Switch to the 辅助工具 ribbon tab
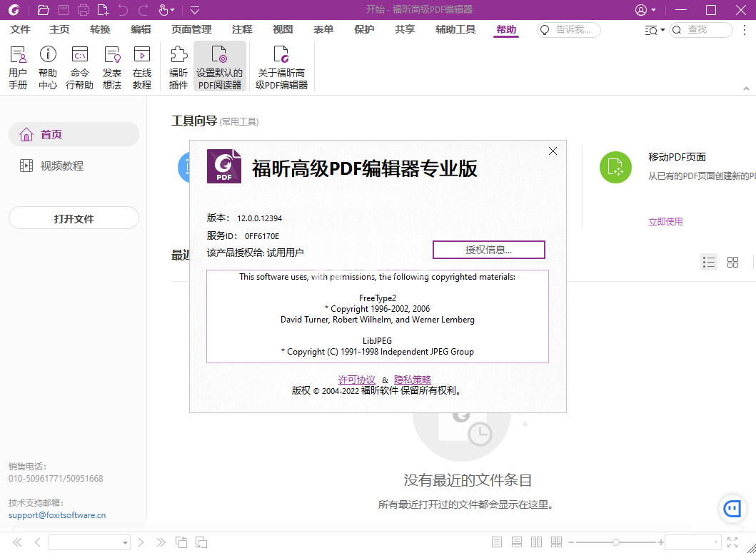This screenshot has width=756, height=553. click(455, 30)
